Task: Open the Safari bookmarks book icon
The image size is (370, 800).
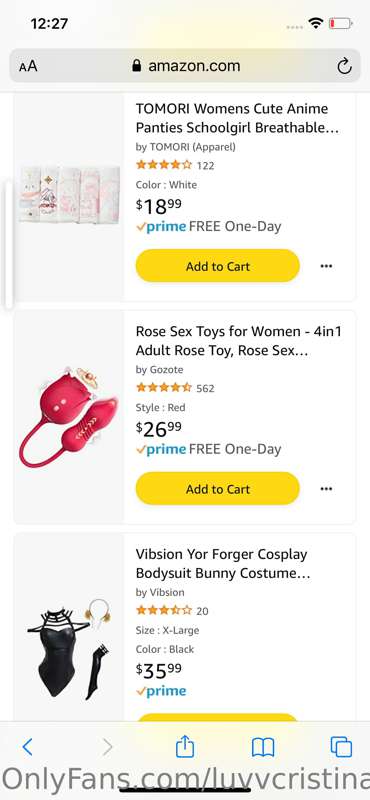Action: [x=263, y=747]
